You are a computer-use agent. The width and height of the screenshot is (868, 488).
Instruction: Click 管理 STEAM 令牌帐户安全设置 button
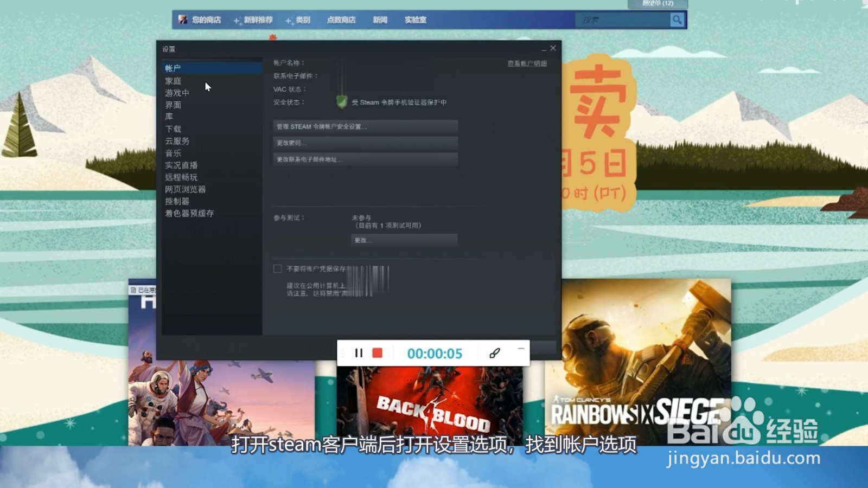[x=365, y=126]
